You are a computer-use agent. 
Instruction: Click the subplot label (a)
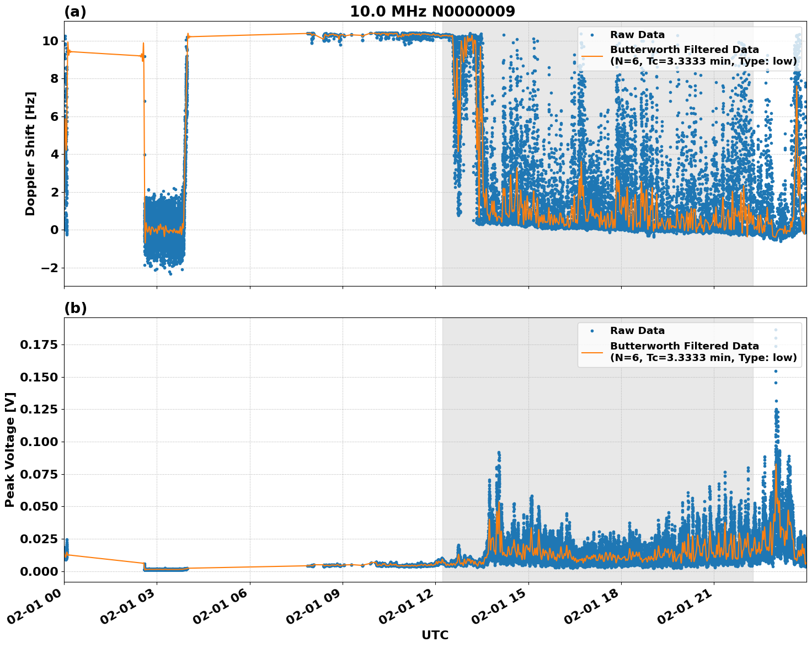pyautogui.click(x=76, y=11)
